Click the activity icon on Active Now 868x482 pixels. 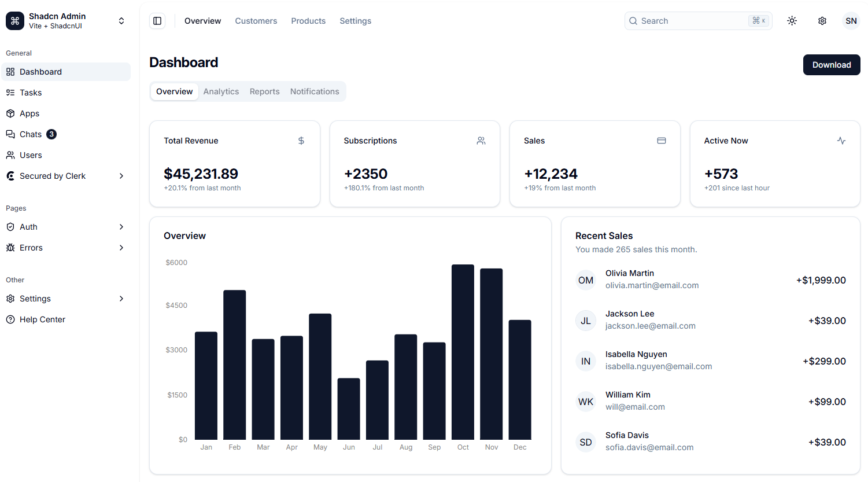[841, 141]
